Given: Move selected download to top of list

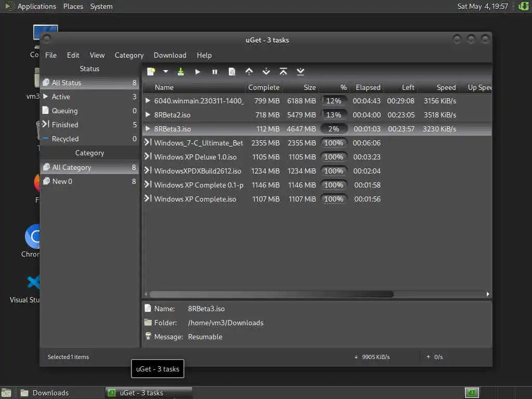Looking at the screenshot, I should click(283, 72).
